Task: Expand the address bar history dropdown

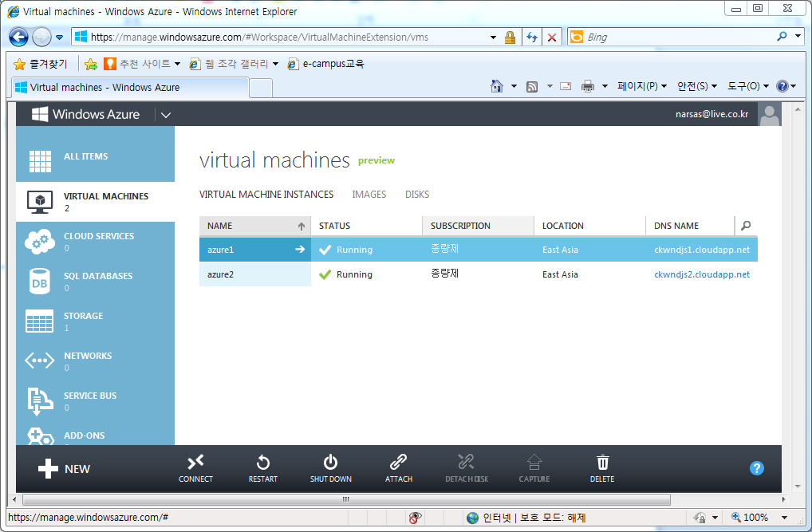Action: 493,37
